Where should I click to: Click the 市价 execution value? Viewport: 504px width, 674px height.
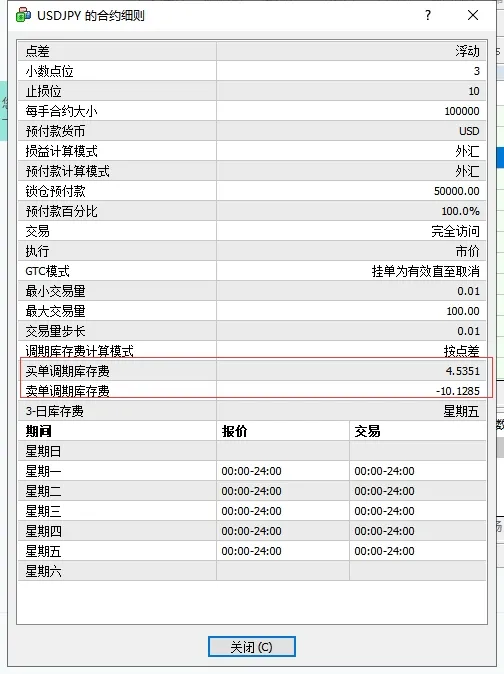(x=467, y=251)
